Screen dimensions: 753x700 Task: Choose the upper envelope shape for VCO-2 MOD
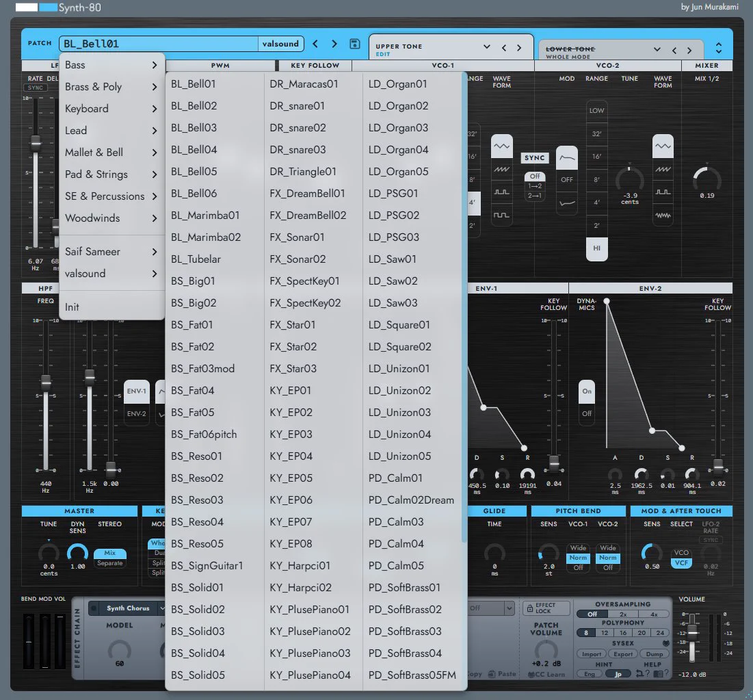pyautogui.click(x=567, y=157)
